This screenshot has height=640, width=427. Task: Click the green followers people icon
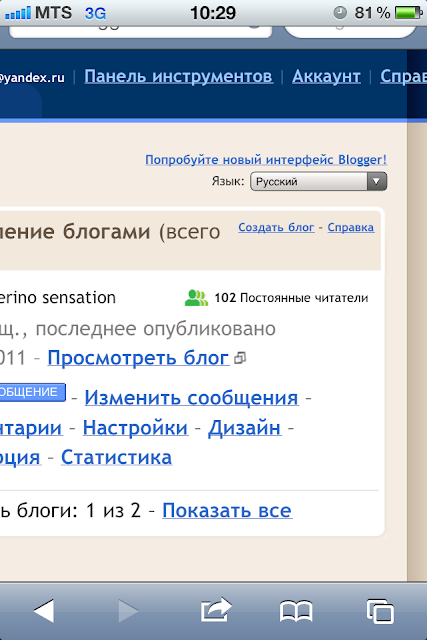[196, 298]
